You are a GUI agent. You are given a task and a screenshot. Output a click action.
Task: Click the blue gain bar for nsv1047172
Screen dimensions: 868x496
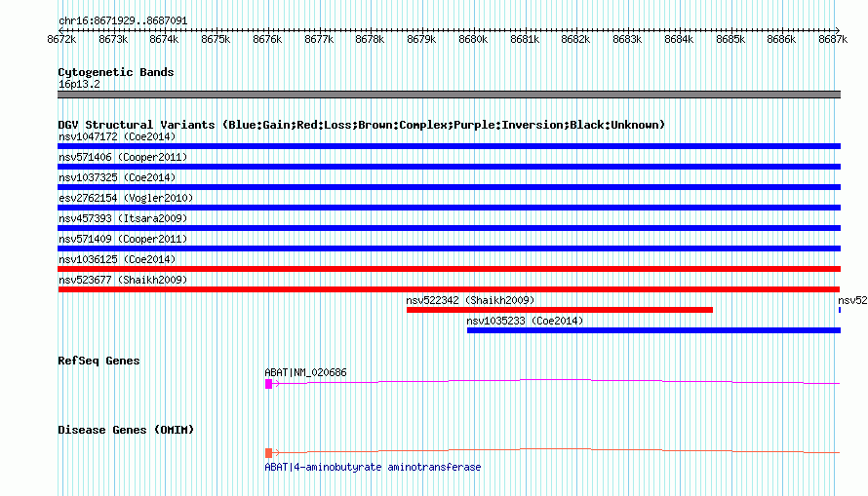[x=449, y=146]
